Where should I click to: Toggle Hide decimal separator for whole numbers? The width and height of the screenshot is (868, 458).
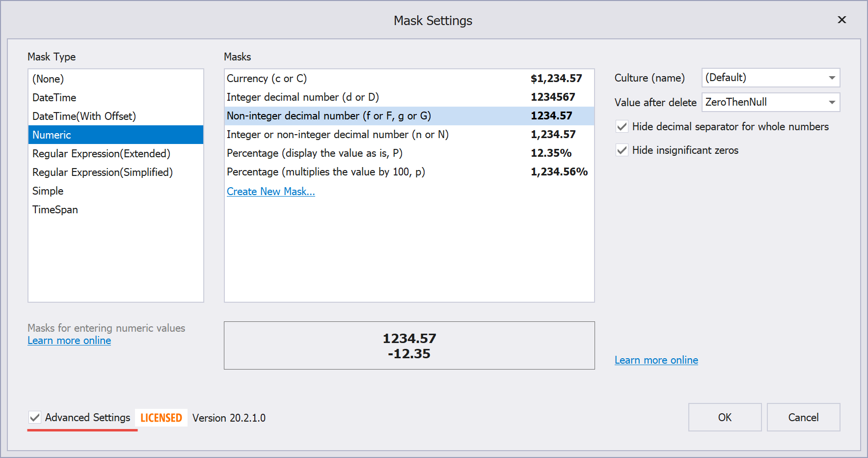pyautogui.click(x=622, y=127)
